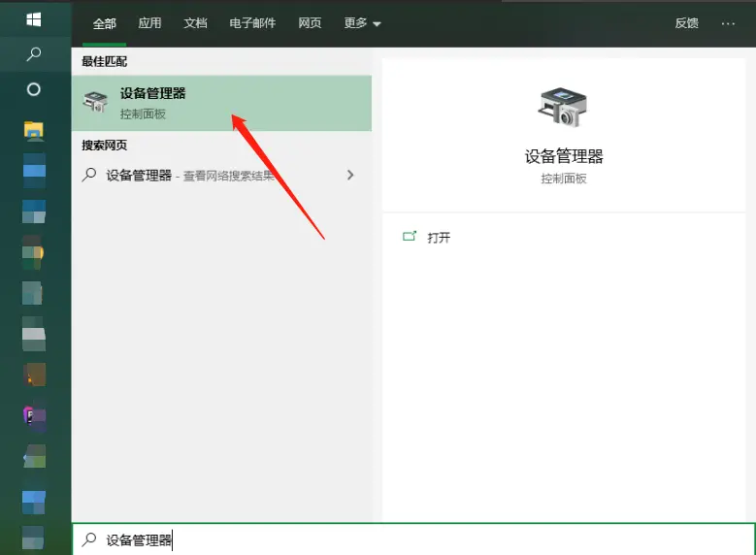Open File Explorer from the taskbar

click(34, 130)
